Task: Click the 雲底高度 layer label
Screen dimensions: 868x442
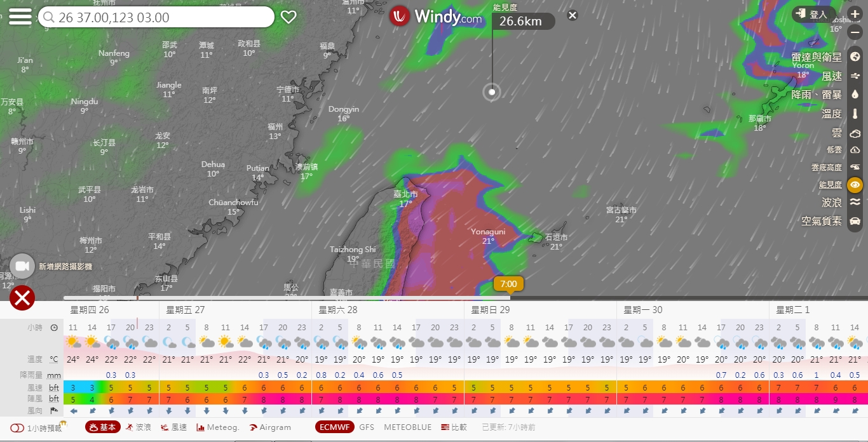Action: tap(827, 168)
